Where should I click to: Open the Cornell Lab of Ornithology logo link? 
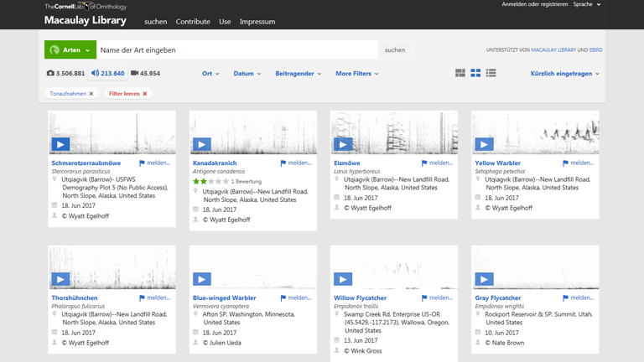coord(86,6)
